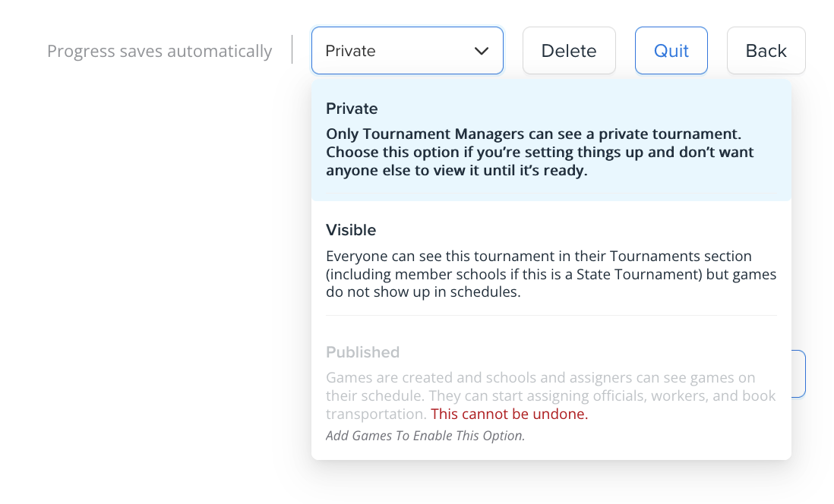Select the highlighted Private heading in the list
Screen dimensions: 834x504
point(352,109)
